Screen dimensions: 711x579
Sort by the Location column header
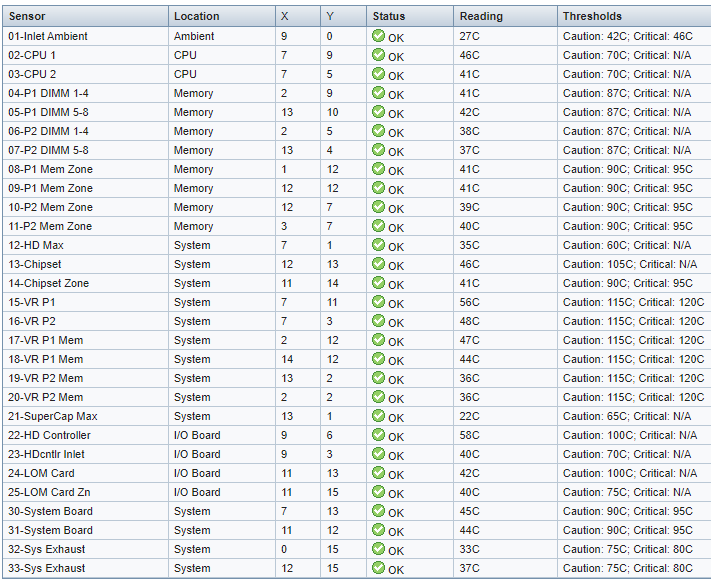click(x=197, y=16)
